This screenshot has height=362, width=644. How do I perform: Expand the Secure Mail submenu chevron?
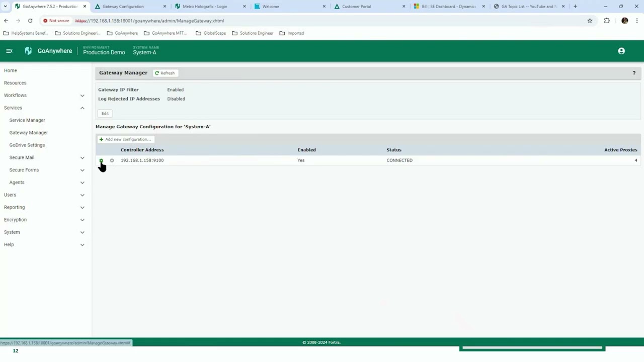[82, 157]
